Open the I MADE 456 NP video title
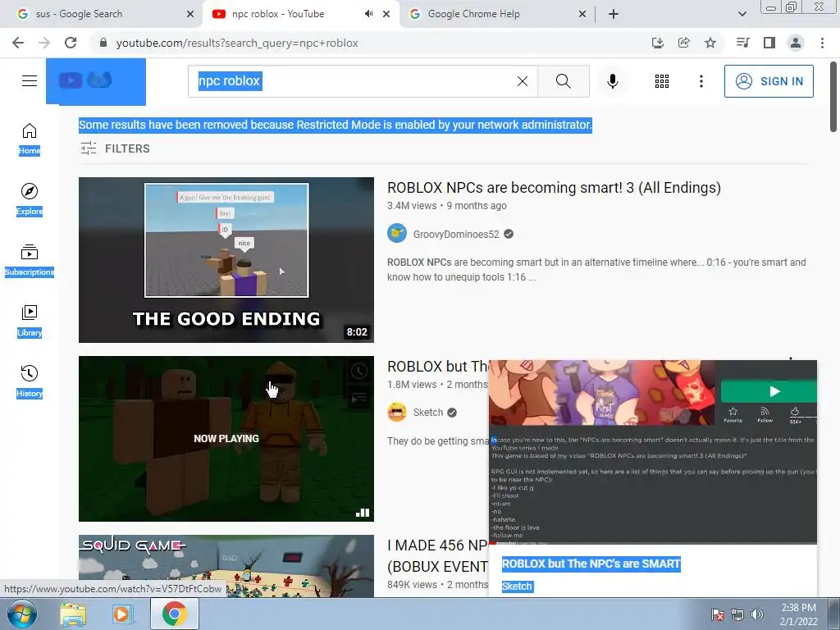The image size is (840, 630). point(438,555)
